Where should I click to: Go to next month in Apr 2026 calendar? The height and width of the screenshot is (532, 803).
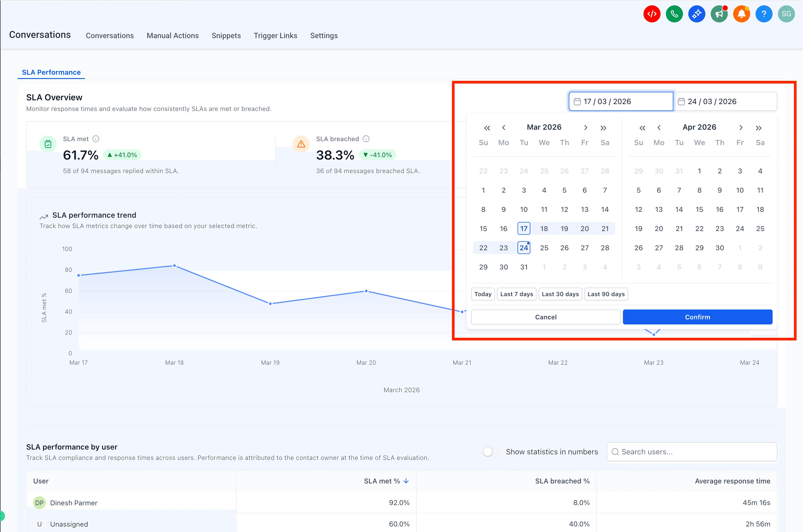(741, 128)
